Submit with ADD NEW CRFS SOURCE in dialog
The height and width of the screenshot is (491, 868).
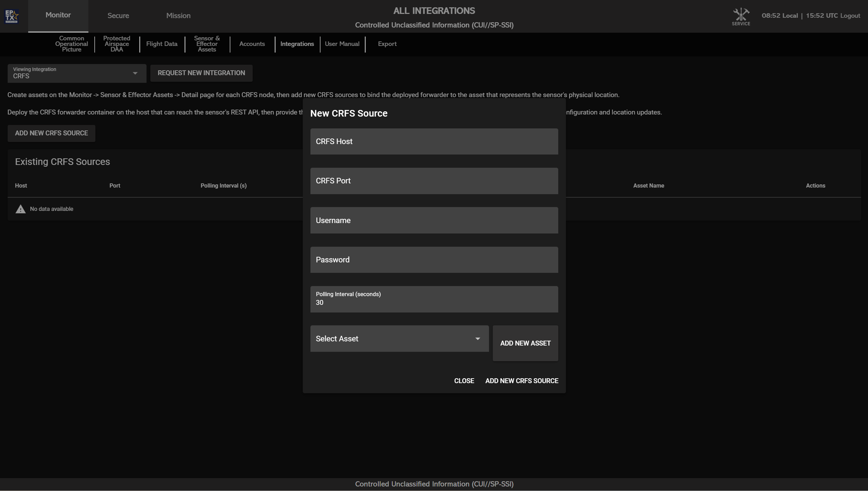tap(521, 381)
